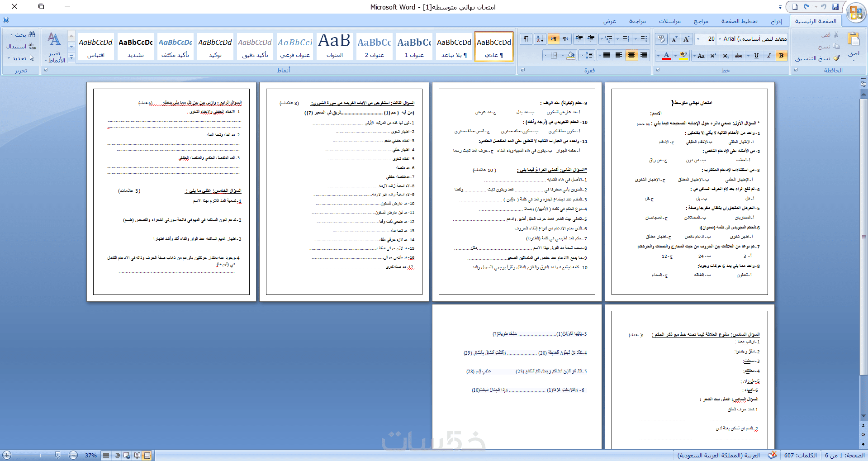Switch to Full Screen Reading view
Image resolution: width=868 pixels, height=461 pixels.
[137, 456]
